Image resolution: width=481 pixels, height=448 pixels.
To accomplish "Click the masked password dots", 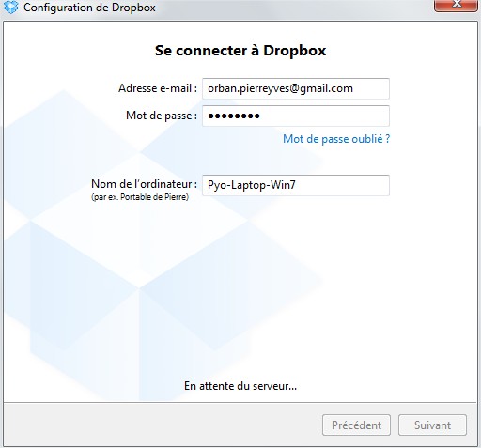I will (234, 116).
